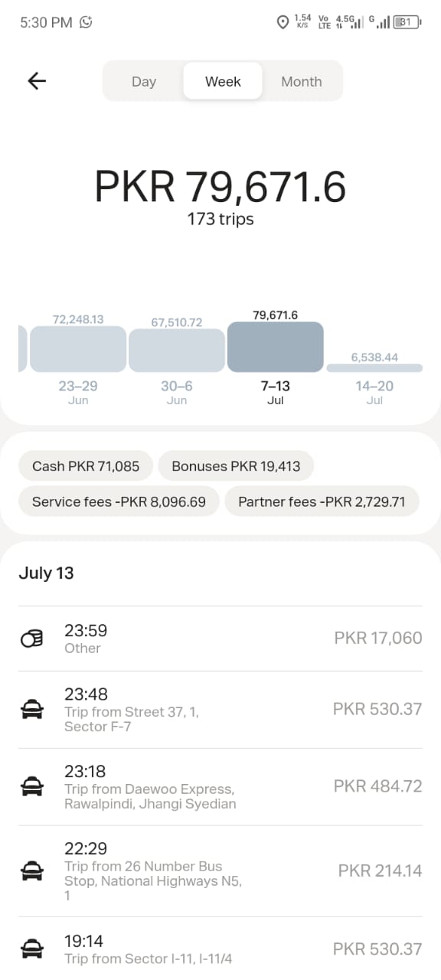Select the 23–29 Jun earnings bar

78,349
